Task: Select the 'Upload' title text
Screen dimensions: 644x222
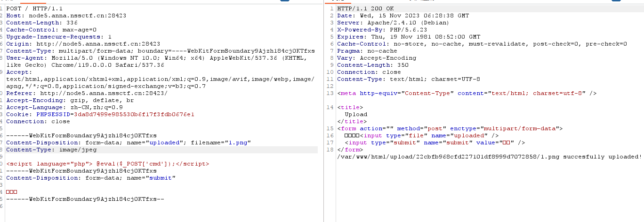Action: [356, 114]
